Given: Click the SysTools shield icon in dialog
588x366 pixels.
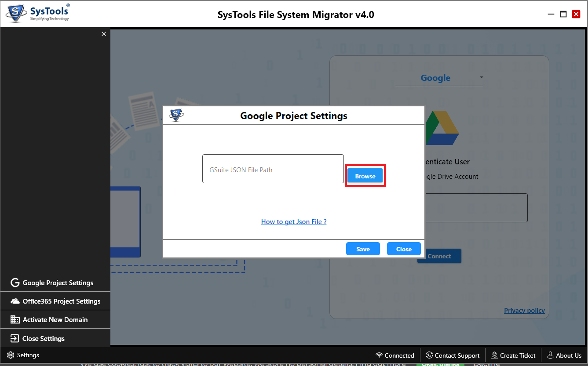Looking at the screenshot, I should pyautogui.click(x=176, y=116).
